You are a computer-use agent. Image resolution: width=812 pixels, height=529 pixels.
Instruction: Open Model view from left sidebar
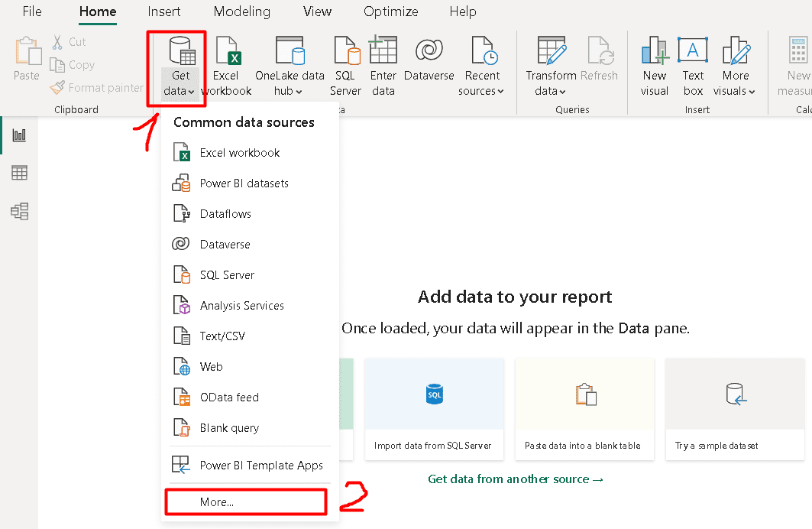pos(19,212)
